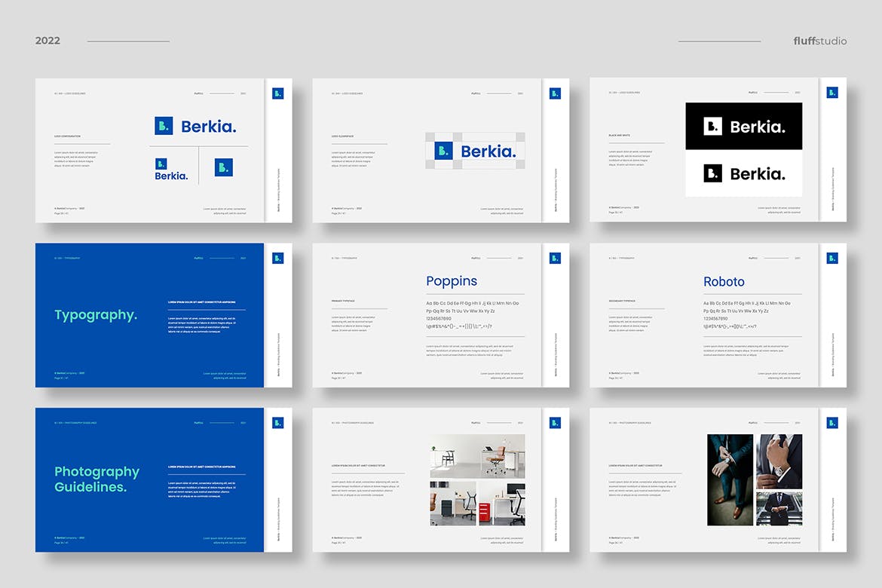
Task: Click the Typography title on the blue slide
Action: (x=96, y=315)
